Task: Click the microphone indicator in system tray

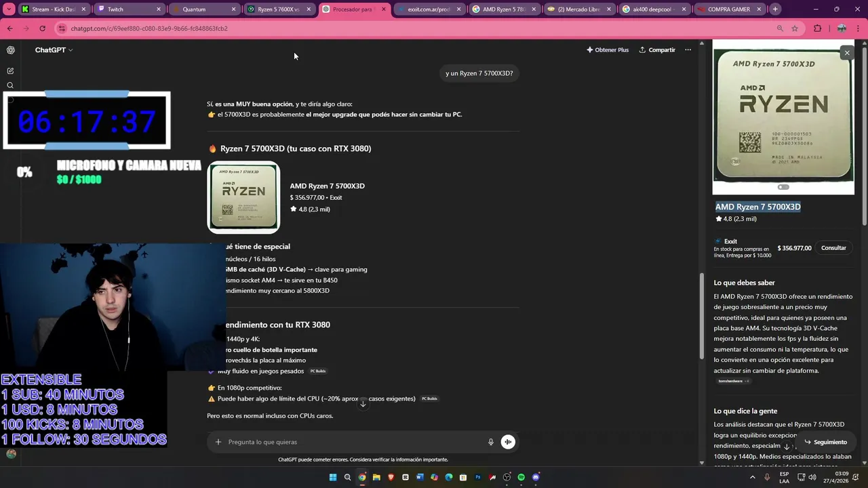Action: [x=767, y=477]
